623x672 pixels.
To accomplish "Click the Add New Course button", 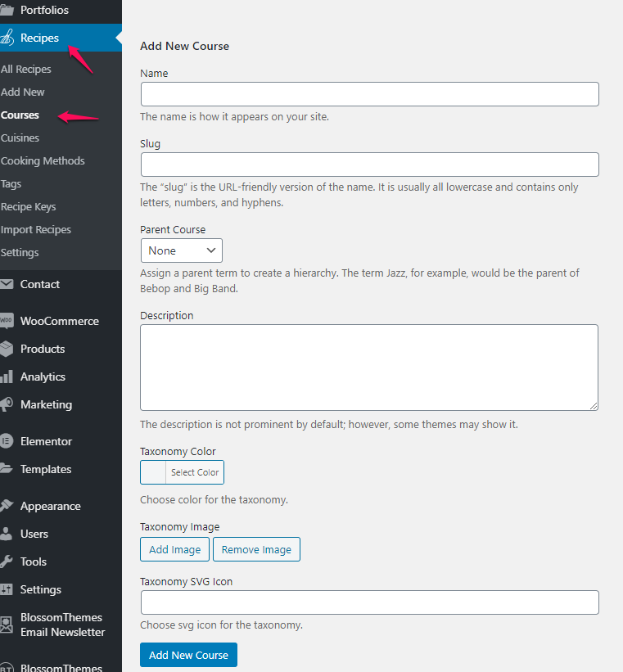I will (x=188, y=655).
